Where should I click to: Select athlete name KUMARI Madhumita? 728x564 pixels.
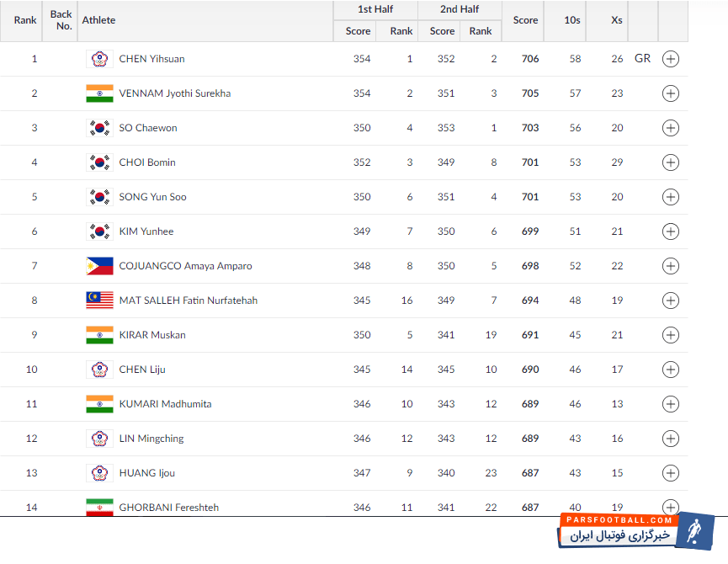165,404
